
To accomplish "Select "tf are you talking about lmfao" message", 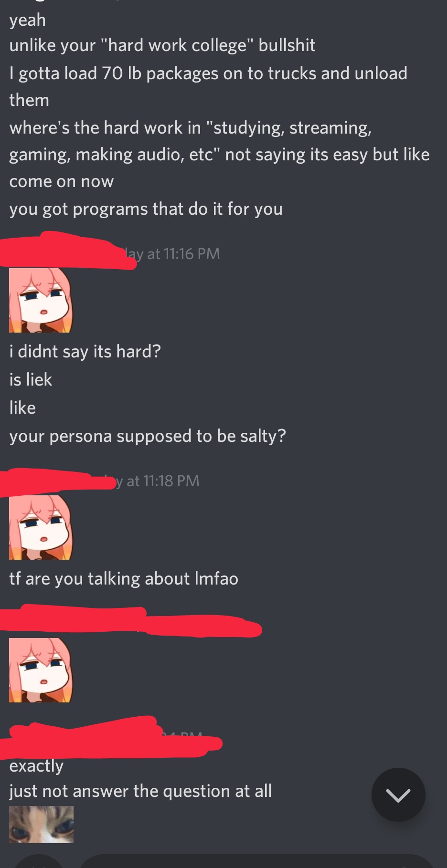I will pos(124,579).
